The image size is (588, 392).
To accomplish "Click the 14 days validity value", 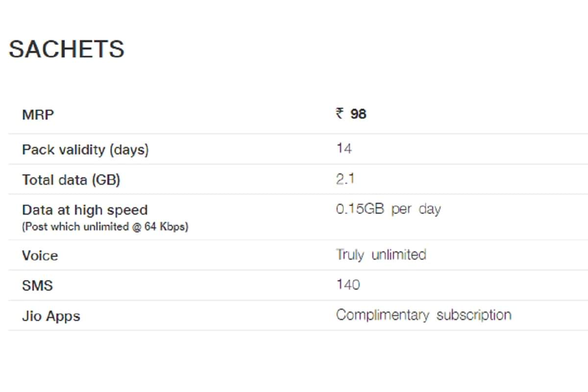I will point(344,148).
